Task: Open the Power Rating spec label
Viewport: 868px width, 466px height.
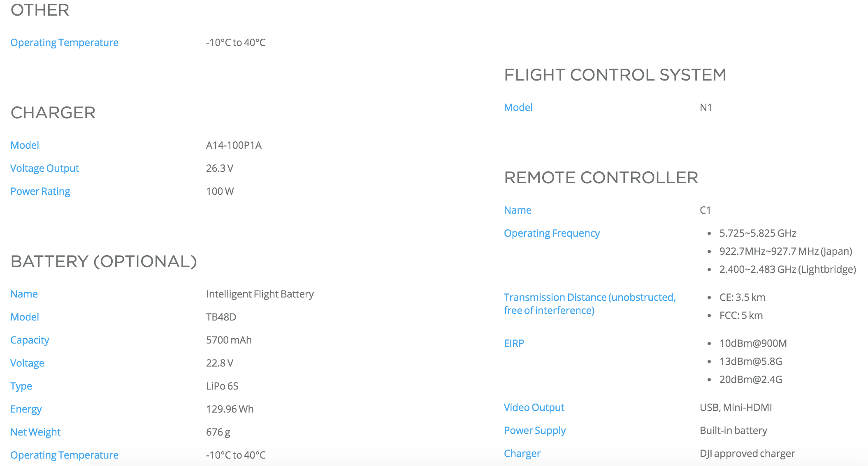Action: point(40,191)
